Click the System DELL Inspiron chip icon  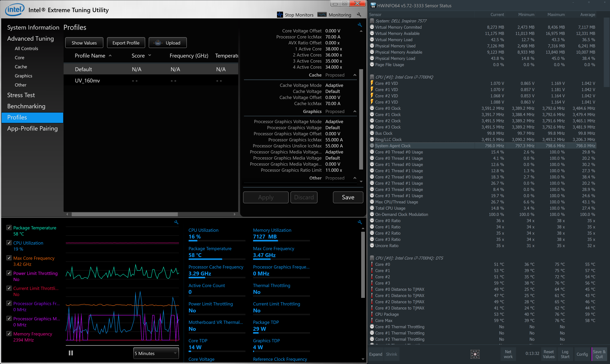[372, 21]
